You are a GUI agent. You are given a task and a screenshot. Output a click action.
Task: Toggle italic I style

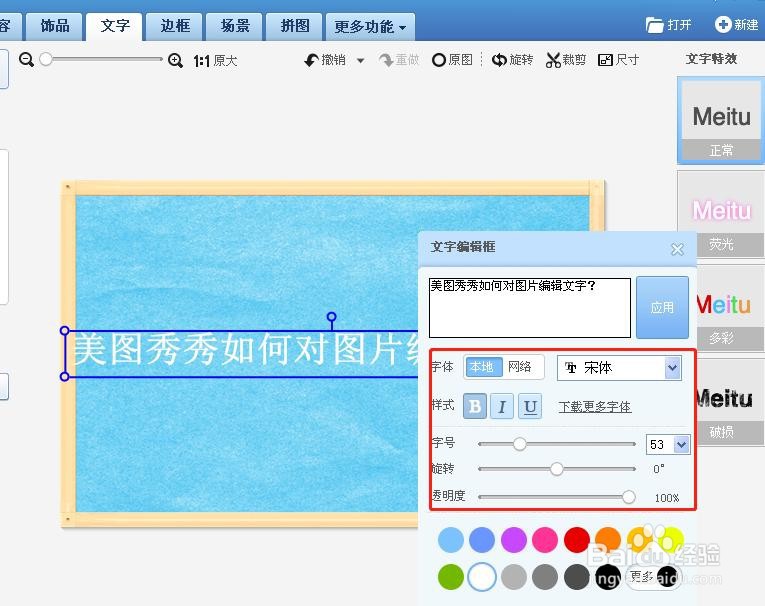coord(502,406)
